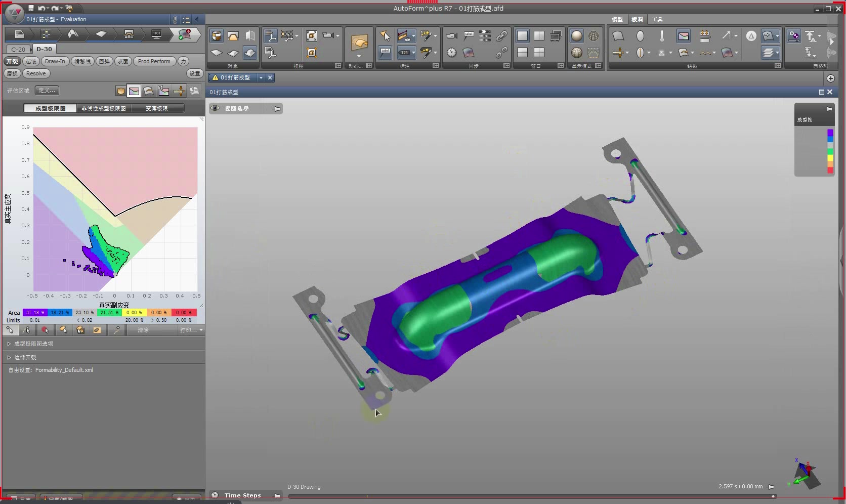Choose the wireframe globe display mode icon
The image size is (846, 504).
[593, 36]
